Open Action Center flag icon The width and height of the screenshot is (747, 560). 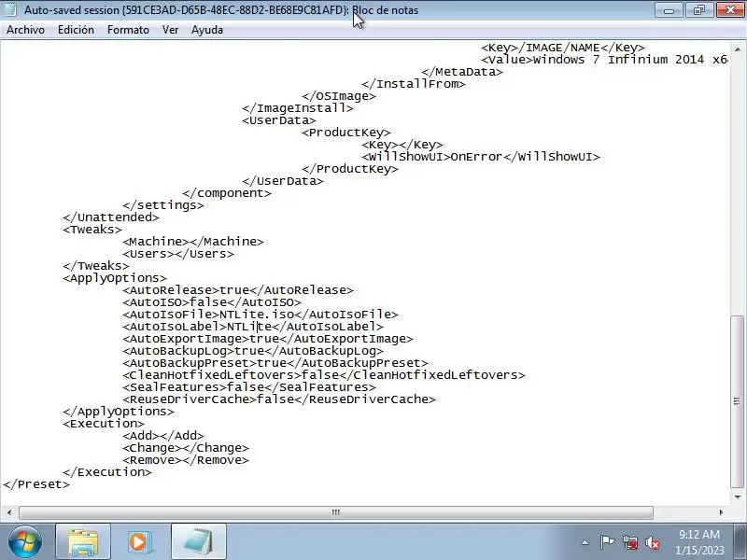click(607, 542)
